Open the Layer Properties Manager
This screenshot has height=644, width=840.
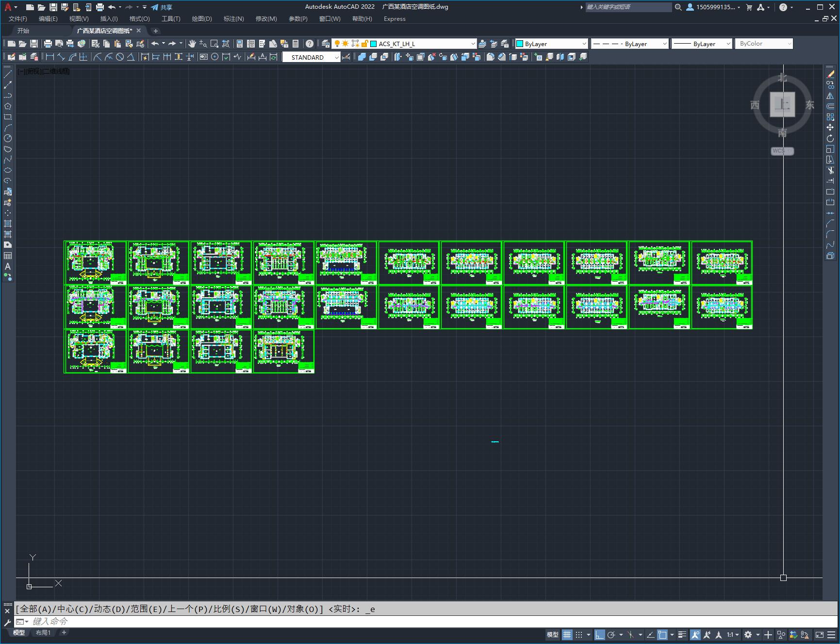(x=326, y=44)
